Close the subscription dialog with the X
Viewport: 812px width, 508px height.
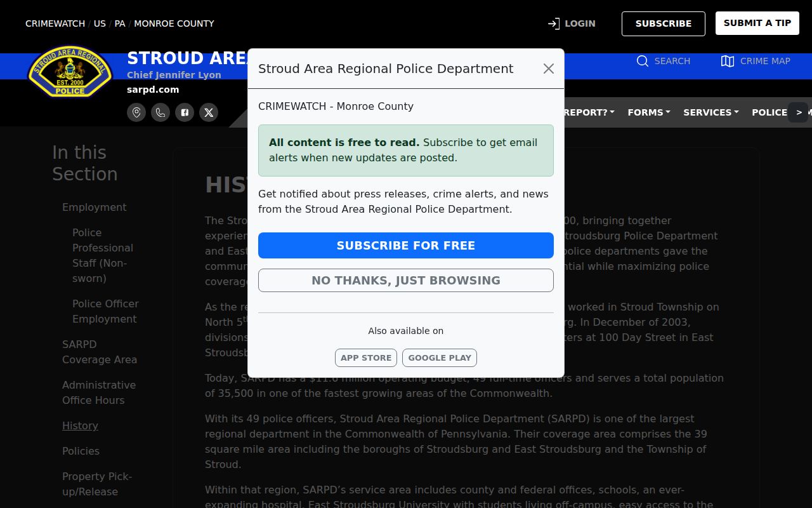[x=549, y=69]
